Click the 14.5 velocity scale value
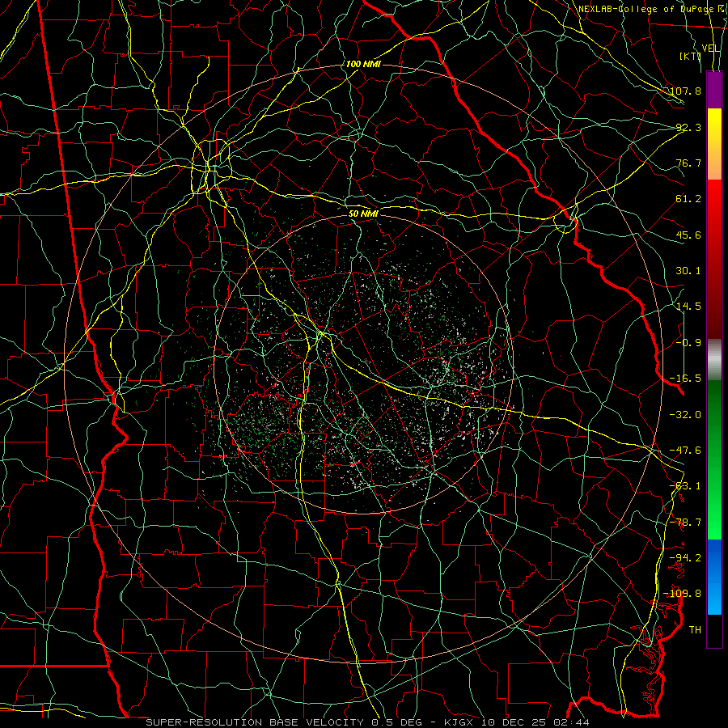The height and width of the screenshot is (728, 728). tap(688, 307)
